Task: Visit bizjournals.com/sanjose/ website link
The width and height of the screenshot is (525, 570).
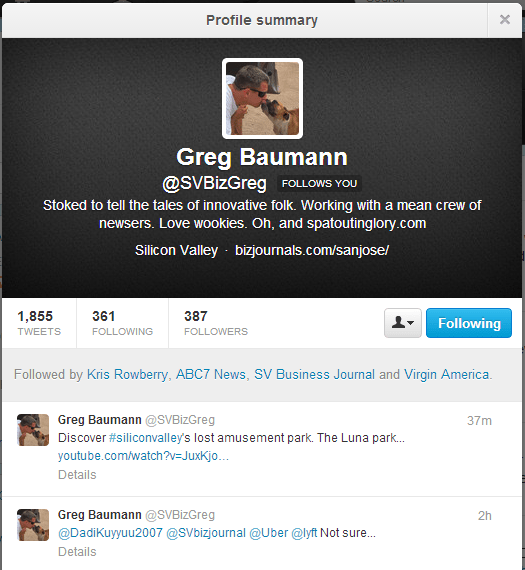Action: click(312, 250)
